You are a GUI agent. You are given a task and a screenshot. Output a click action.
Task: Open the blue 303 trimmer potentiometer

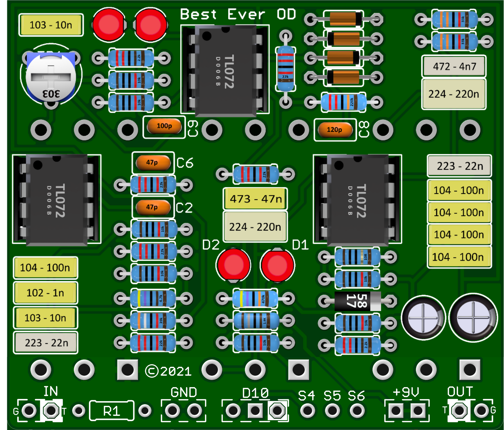51,77
